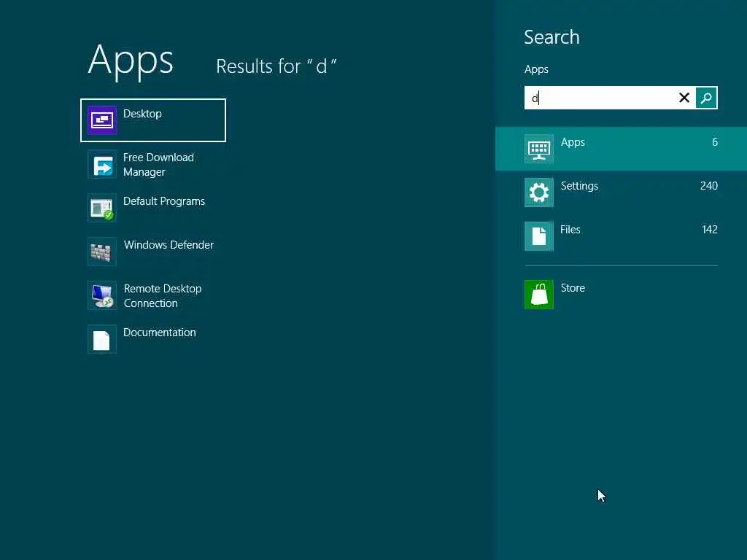The height and width of the screenshot is (560, 747).
Task: Switch to Files search filter label
Action: (x=570, y=230)
